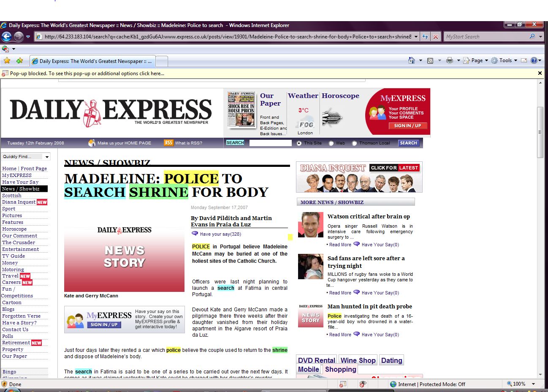Open the DVD Rental tab

(x=316, y=360)
